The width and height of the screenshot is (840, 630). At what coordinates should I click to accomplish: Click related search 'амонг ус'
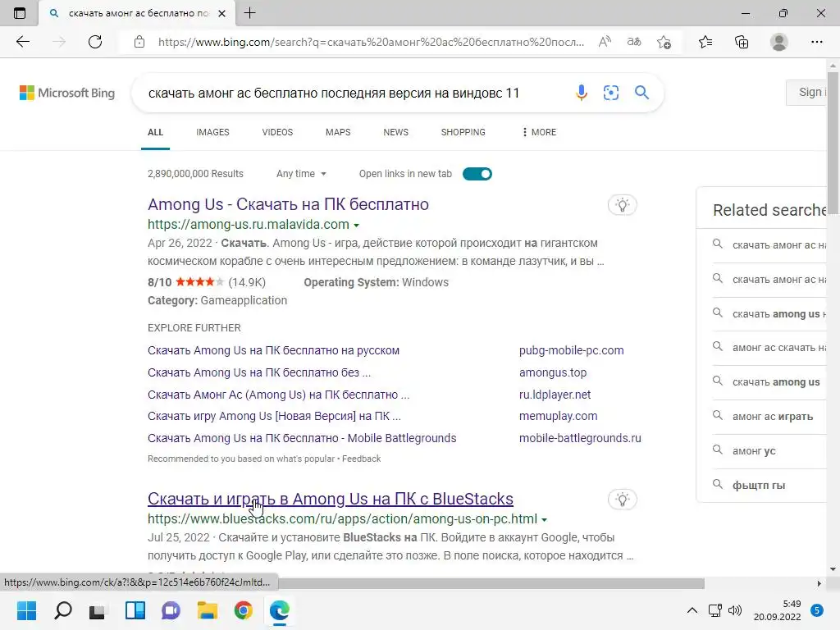754,450
